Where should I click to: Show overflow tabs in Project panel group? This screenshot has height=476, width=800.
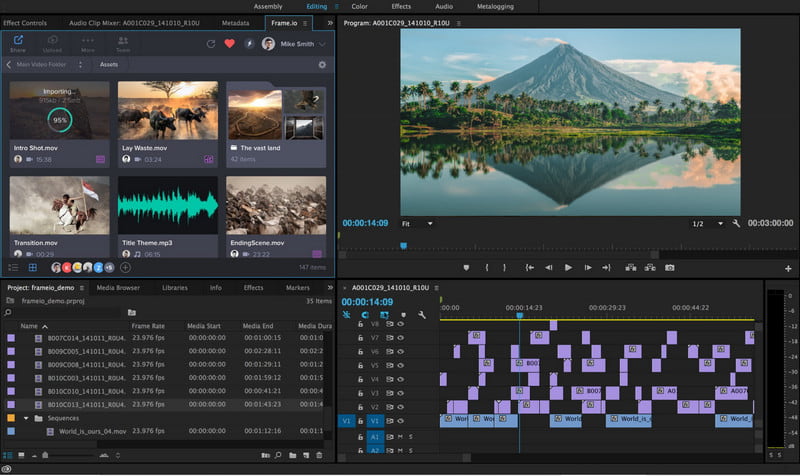click(330, 288)
